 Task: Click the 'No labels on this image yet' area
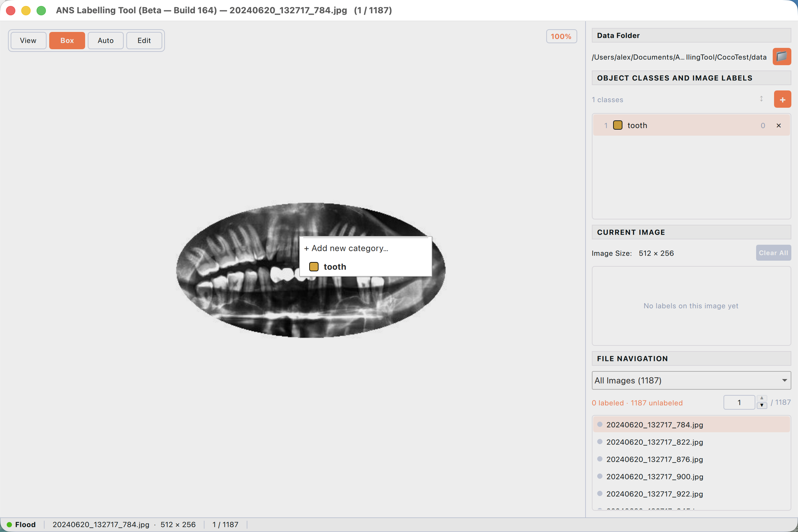coord(691,306)
